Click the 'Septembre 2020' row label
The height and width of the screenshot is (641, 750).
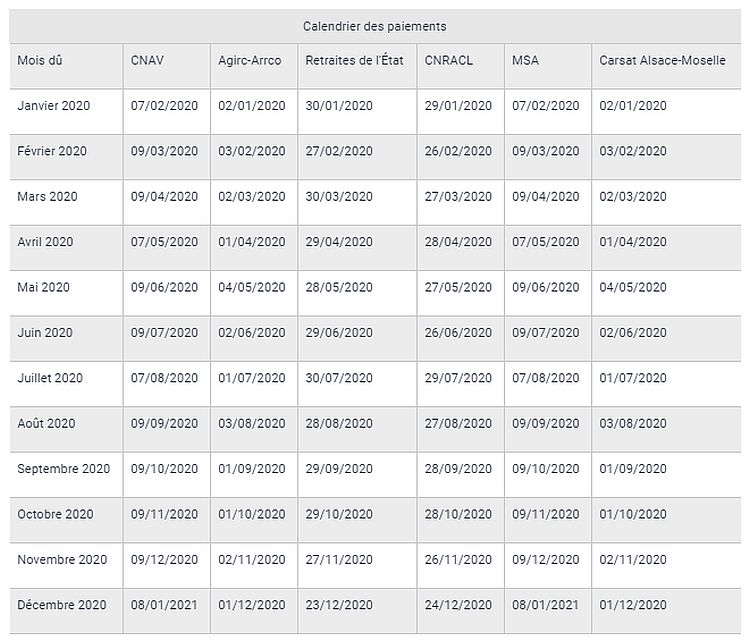(x=64, y=469)
